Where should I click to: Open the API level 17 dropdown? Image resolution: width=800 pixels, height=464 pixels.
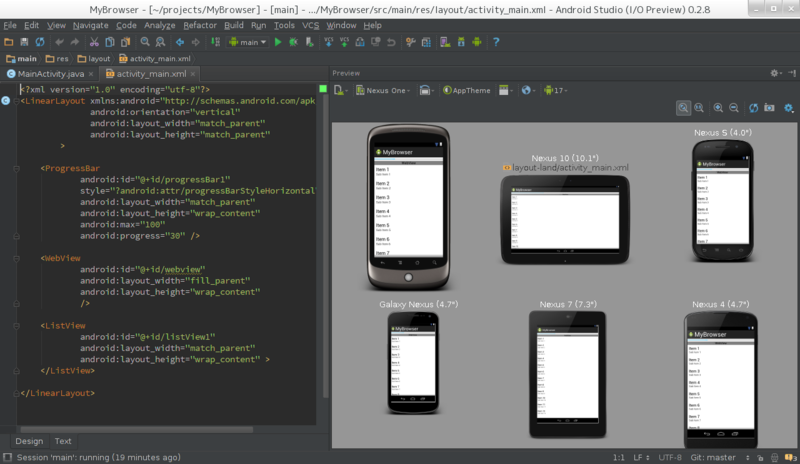(556, 90)
